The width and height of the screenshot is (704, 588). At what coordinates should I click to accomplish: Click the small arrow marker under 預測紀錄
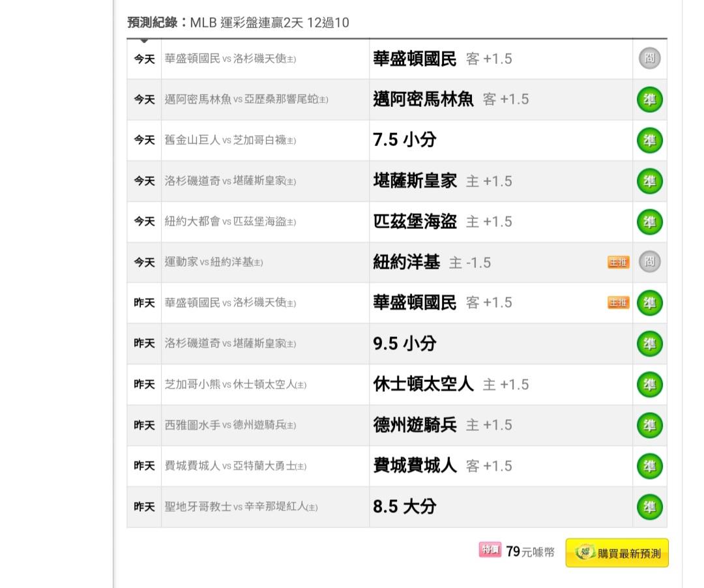pyautogui.click(x=144, y=41)
